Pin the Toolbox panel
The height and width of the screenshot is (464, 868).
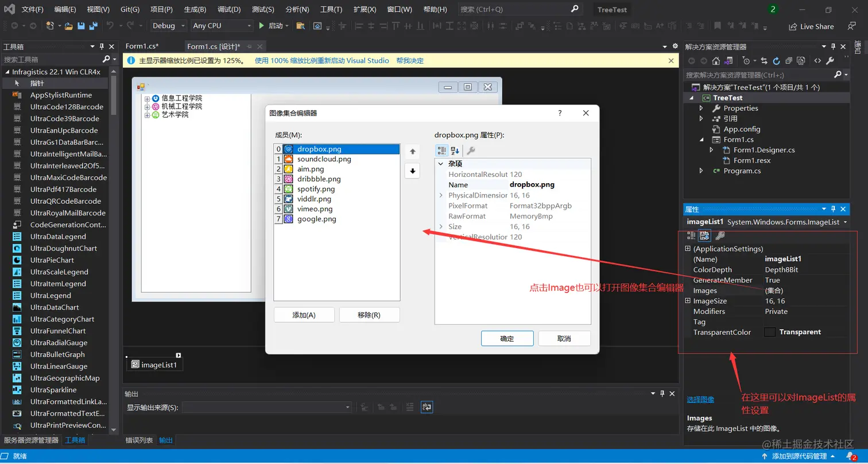coord(102,47)
